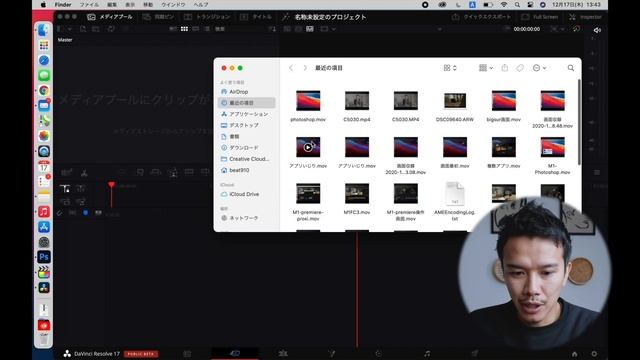
Task: Open Project Settings gear icon in Resolve
Action: pyautogui.click(x=594, y=354)
